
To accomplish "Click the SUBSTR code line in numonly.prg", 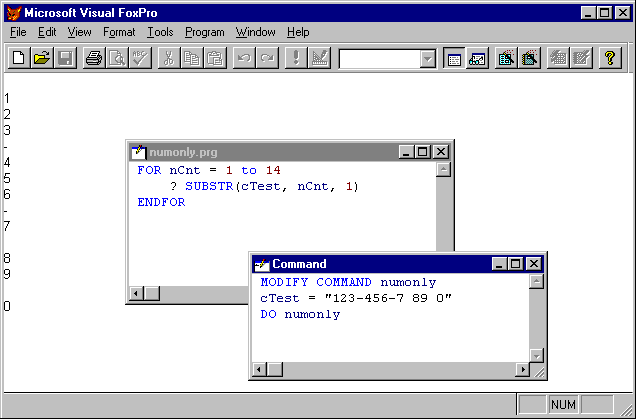I will [x=264, y=187].
